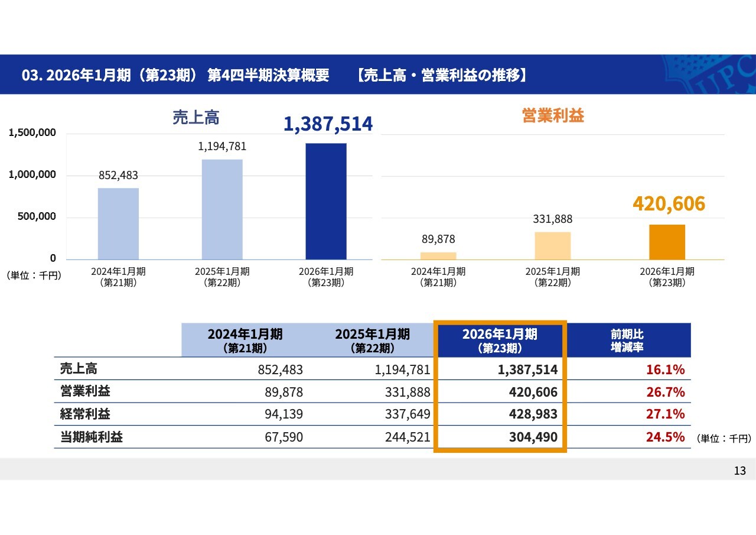Click the small 89,878 operating profit bar

coord(438,255)
